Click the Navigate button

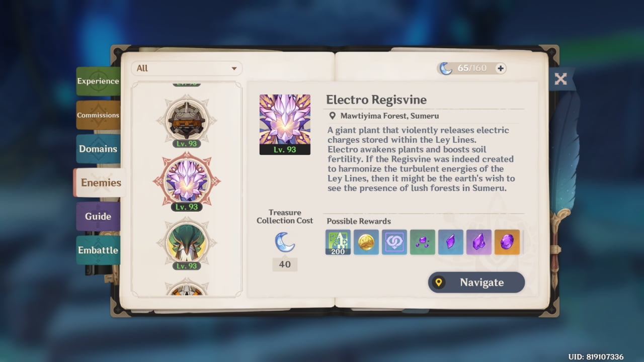pos(476,283)
